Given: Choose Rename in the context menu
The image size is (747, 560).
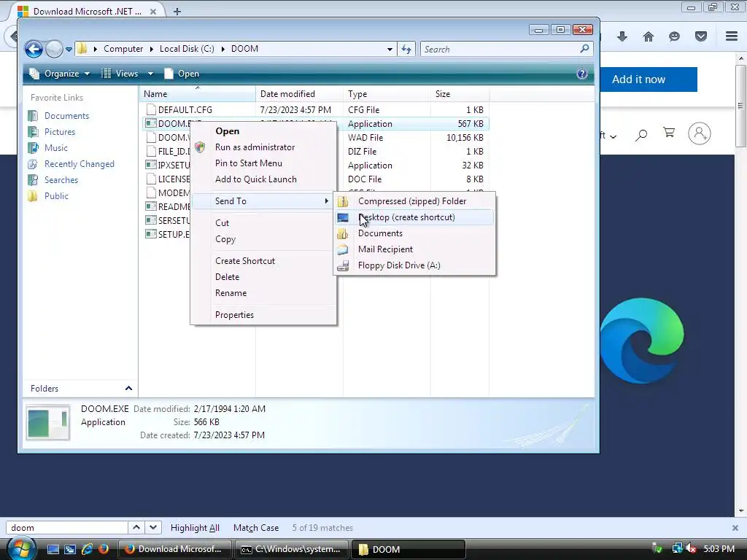Looking at the screenshot, I should pyautogui.click(x=263, y=293).
